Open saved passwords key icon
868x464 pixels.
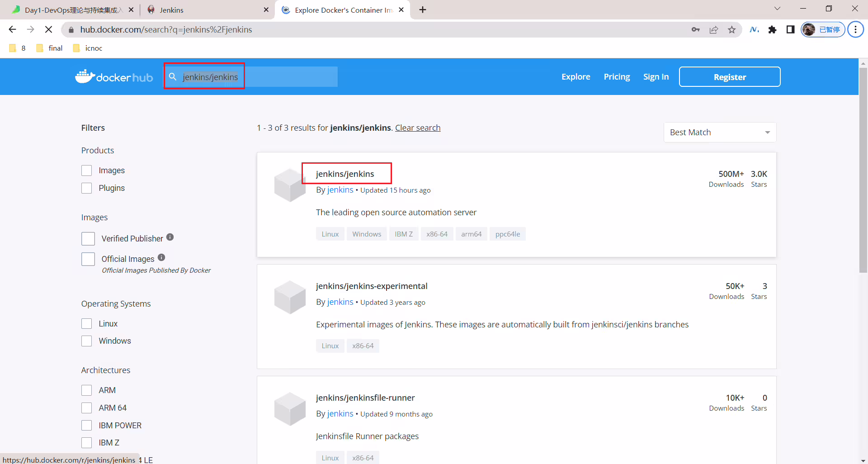pos(695,30)
